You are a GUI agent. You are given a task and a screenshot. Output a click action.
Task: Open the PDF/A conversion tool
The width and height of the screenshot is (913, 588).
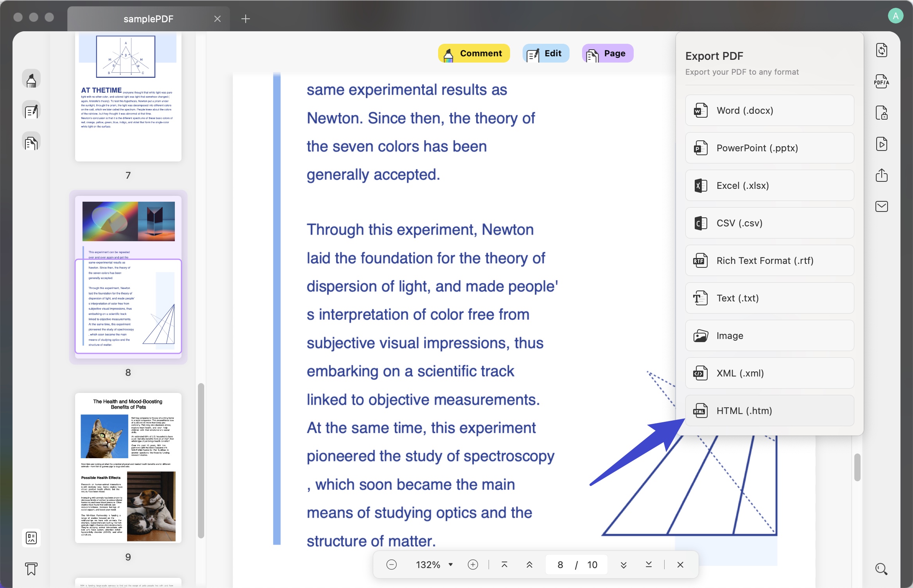coord(881,82)
